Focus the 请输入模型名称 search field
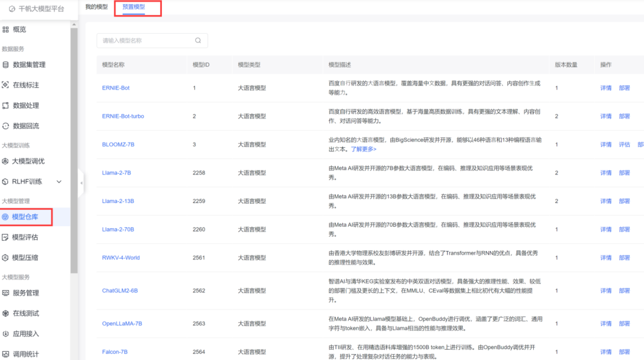The width and height of the screenshot is (644, 360). [x=152, y=41]
